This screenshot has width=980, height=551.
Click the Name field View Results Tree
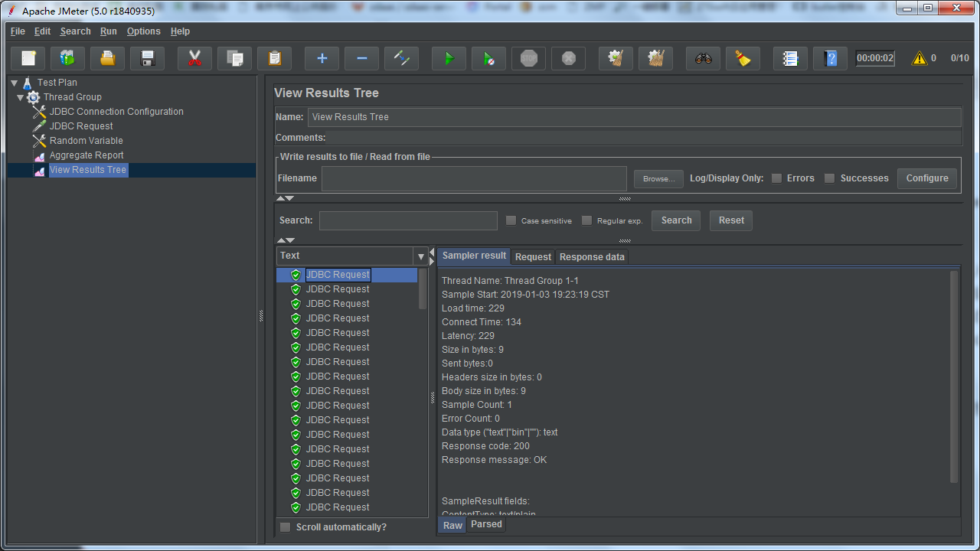click(635, 117)
